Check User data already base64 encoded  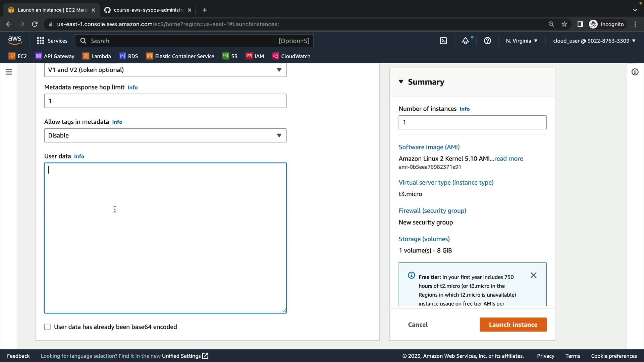(48, 327)
